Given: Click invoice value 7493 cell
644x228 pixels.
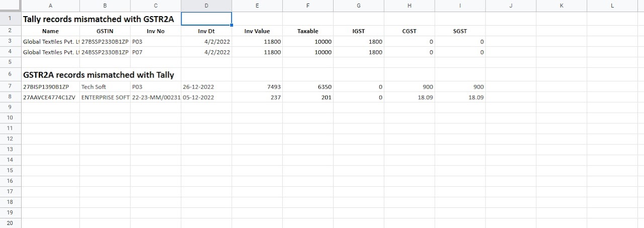Looking at the screenshot, I should (257, 87).
